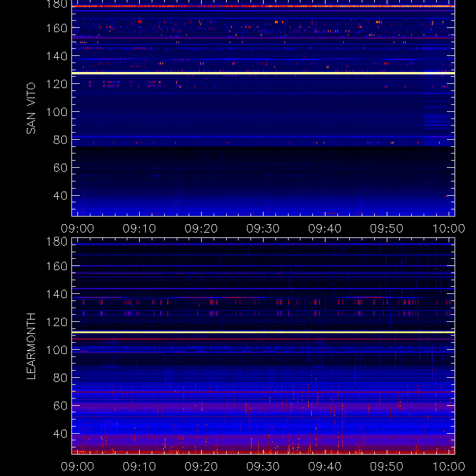Viewport: 476px width, 476px height.
Task: Click the LEARMONTH axis title
Action: [31, 346]
